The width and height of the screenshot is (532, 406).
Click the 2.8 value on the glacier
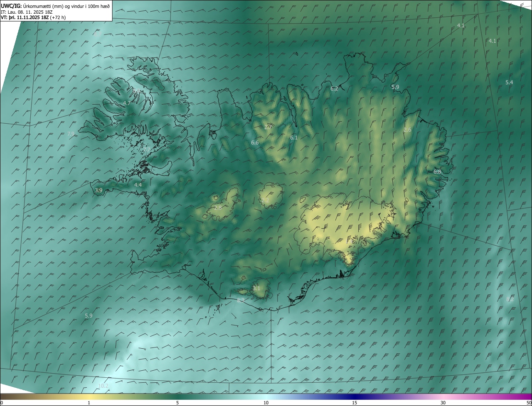(x=218, y=208)
